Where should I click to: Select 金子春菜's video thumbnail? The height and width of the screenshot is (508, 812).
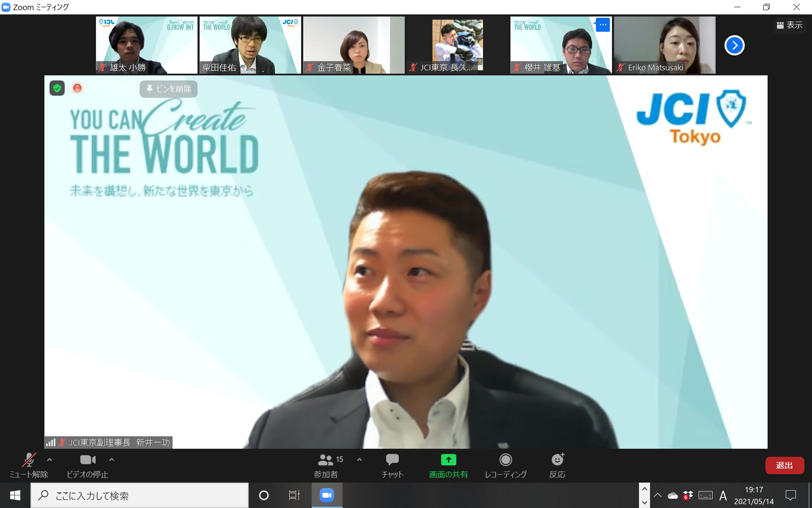pos(354,45)
